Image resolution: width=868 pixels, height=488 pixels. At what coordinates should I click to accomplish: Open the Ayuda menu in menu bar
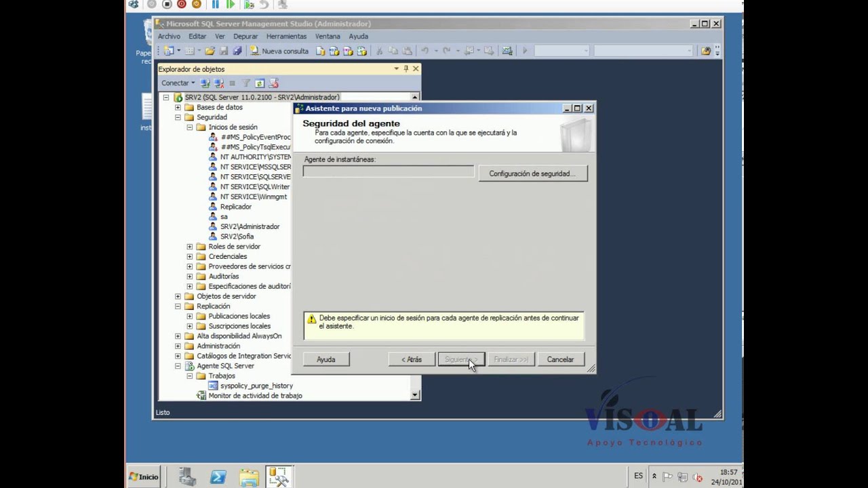(358, 37)
